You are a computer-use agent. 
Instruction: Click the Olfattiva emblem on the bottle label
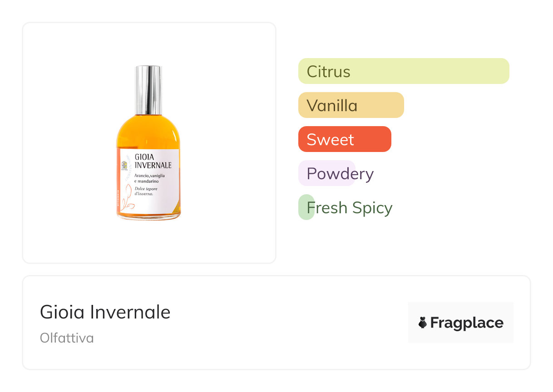coord(124,165)
